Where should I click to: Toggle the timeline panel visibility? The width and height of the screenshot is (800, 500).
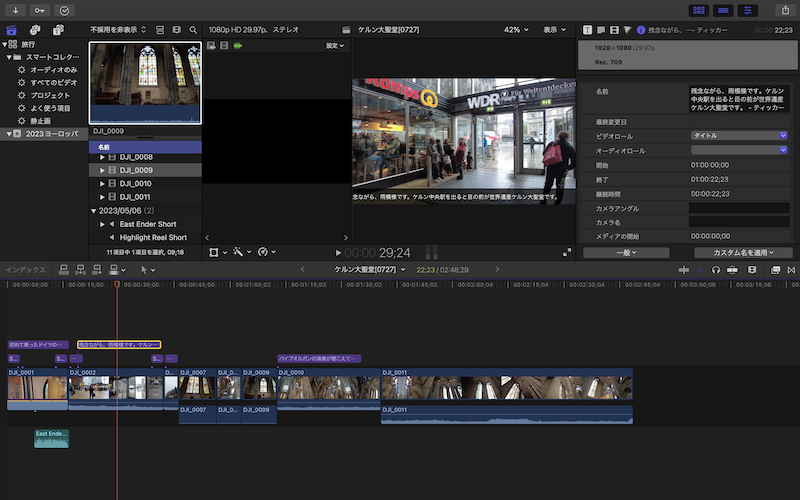pos(723,10)
